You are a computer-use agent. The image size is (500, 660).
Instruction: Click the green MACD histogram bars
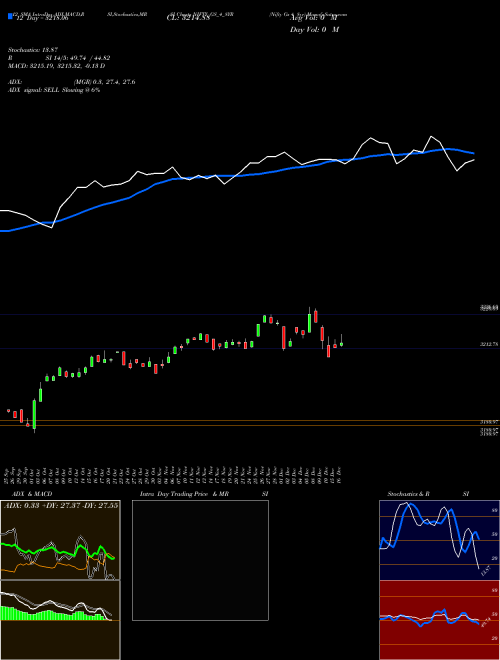click(x=53, y=614)
